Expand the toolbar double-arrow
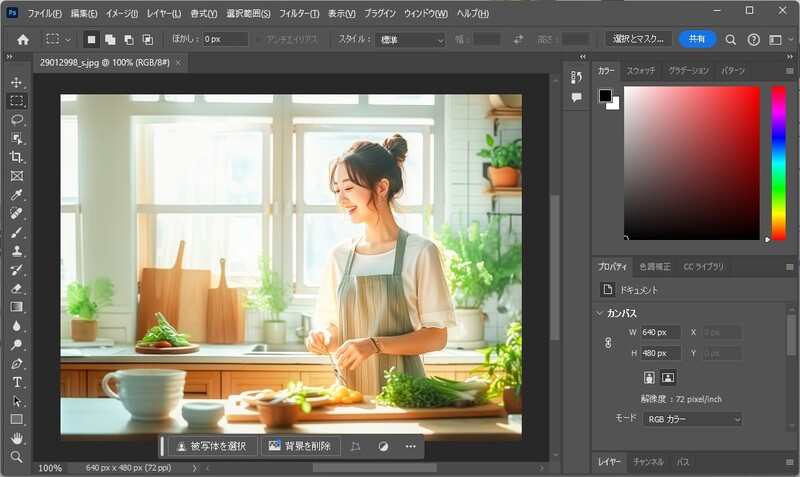This screenshot has width=800, height=477. click(x=9, y=57)
